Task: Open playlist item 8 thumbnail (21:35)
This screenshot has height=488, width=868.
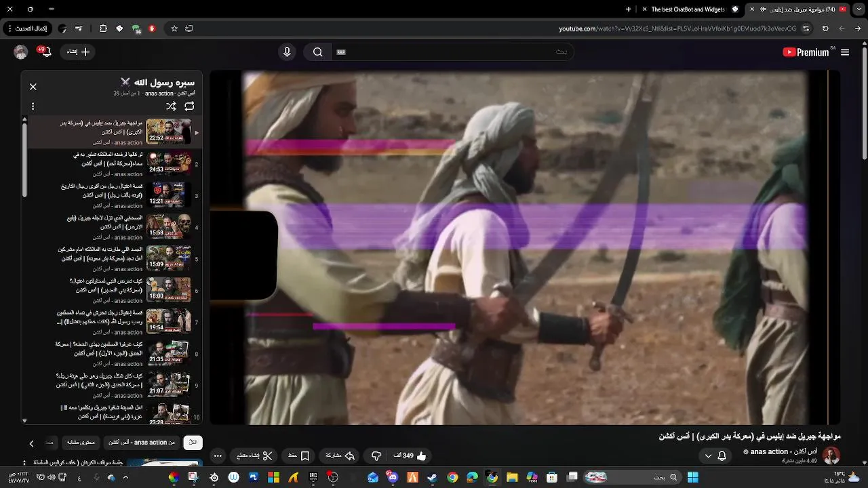Action: coord(169,353)
